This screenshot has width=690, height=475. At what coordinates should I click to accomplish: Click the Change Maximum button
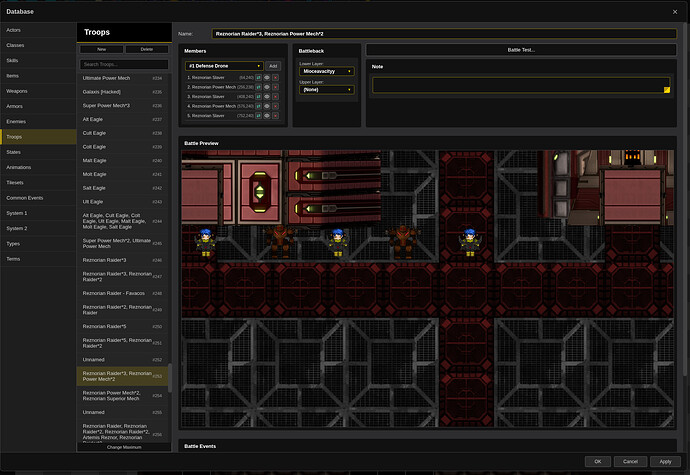pyautogui.click(x=124, y=447)
